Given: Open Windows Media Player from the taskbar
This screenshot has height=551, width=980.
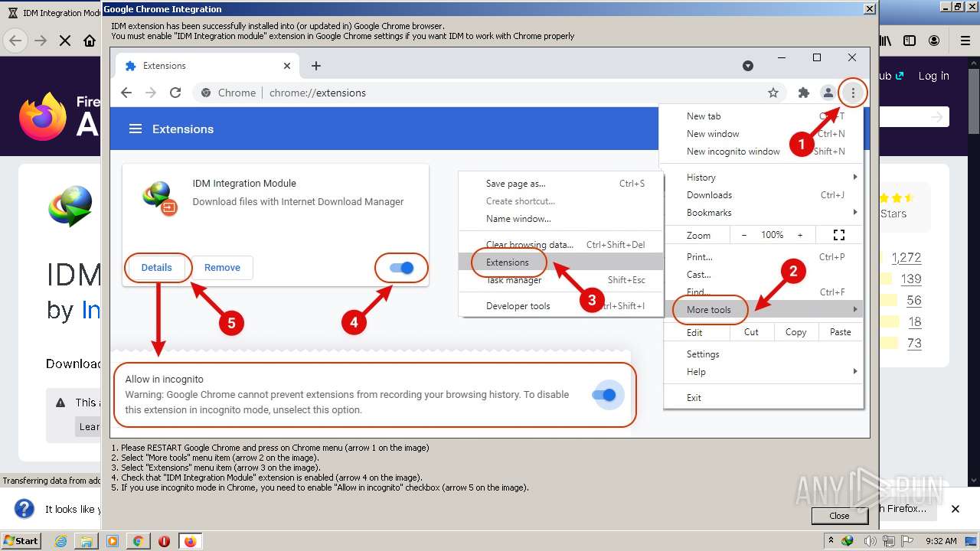Looking at the screenshot, I should [113, 541].
